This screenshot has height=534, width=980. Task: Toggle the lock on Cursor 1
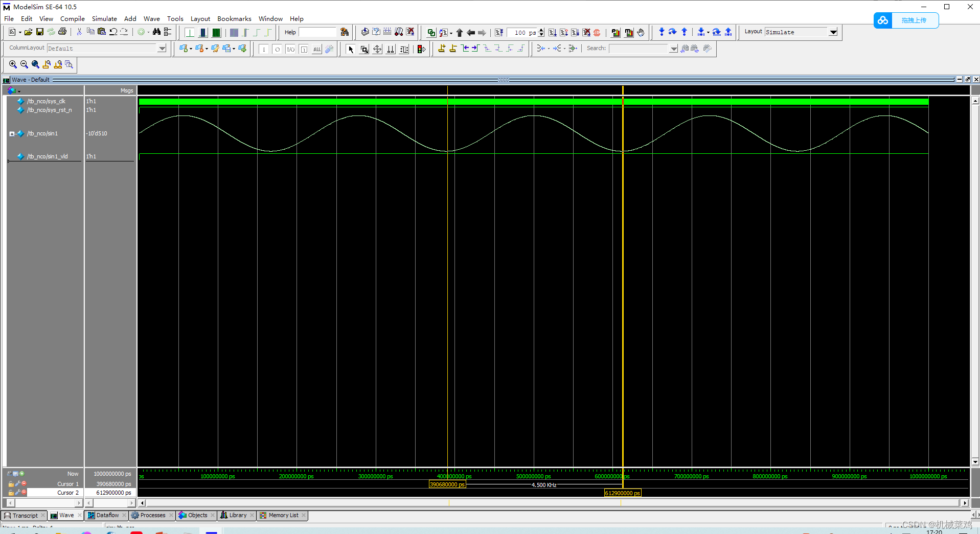tap(11, 483)
